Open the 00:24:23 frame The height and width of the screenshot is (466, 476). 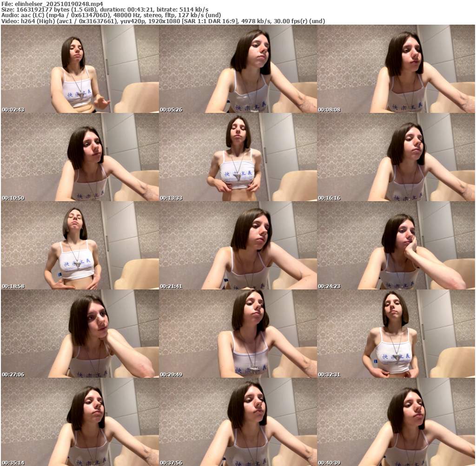pos(396,245)
